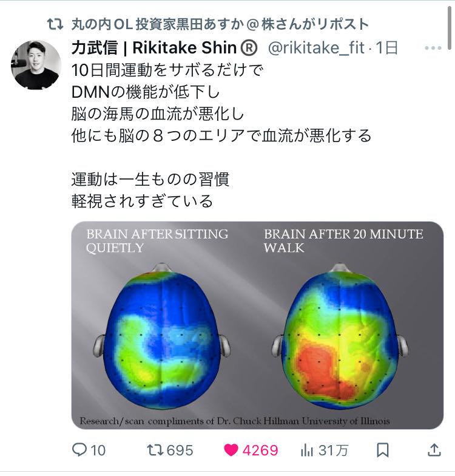This screenshot has width=455, height=476.
Task: Select the display name 力武信 | Rikitake Shin
Action: [164, 47]
